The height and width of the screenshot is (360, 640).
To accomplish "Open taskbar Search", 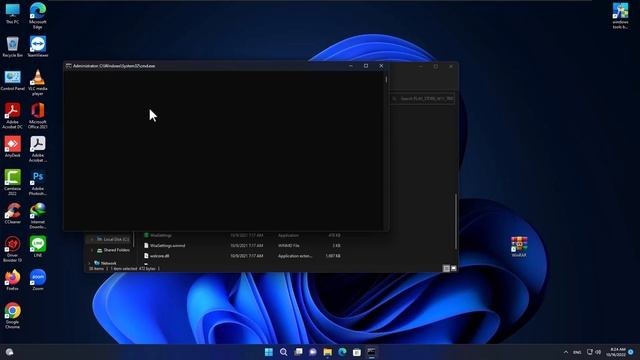I will tap(283, 352).
